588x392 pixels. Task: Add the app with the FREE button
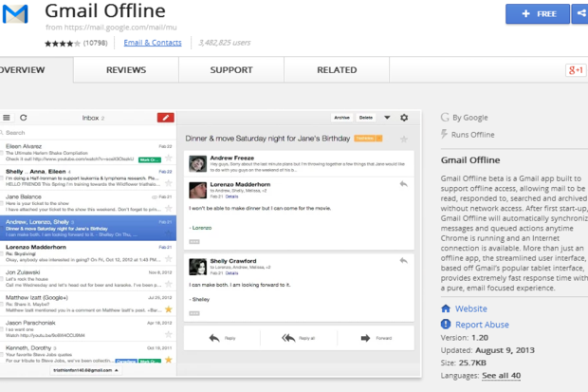pyautogui.click(x=538, y=14)
